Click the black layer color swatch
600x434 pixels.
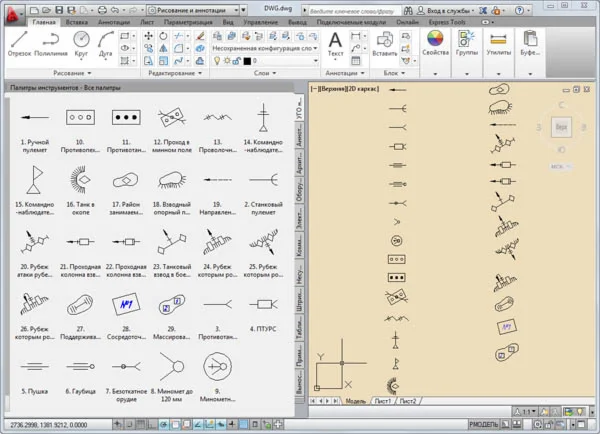(x=246, y=61)
